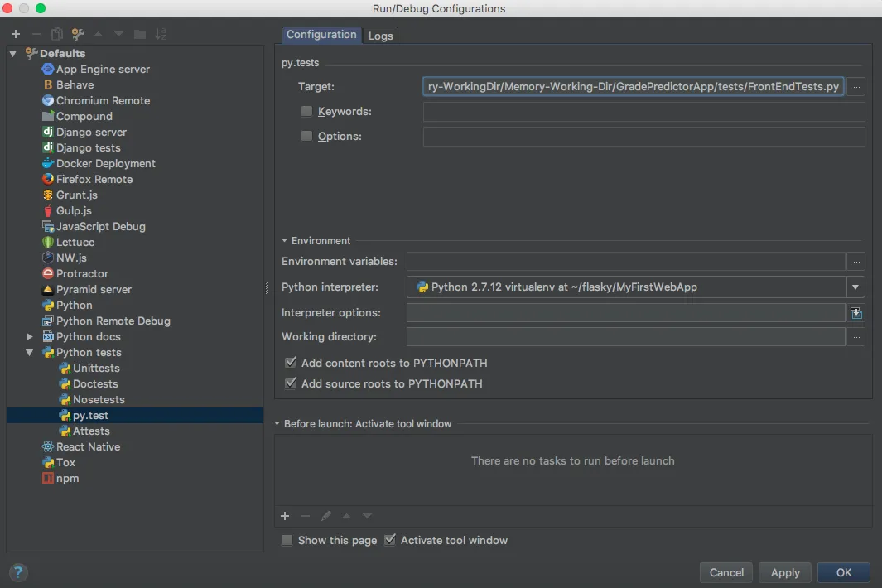Image resolution: width=882 pixels, height=588 pixels.
Task: Add a before launch task
Action: pos(285,517)
